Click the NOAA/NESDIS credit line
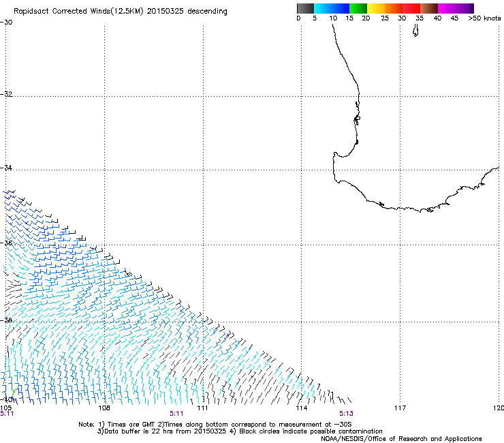The width and height of the screenshot is (504, 443). coord(401,439)
